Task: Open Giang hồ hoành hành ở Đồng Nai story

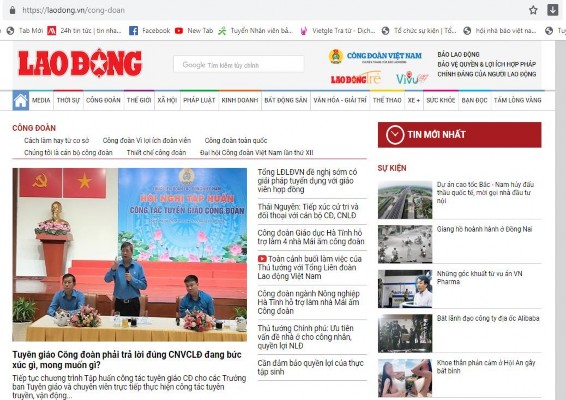Action: pyautogui.click(x=484, y=229)
